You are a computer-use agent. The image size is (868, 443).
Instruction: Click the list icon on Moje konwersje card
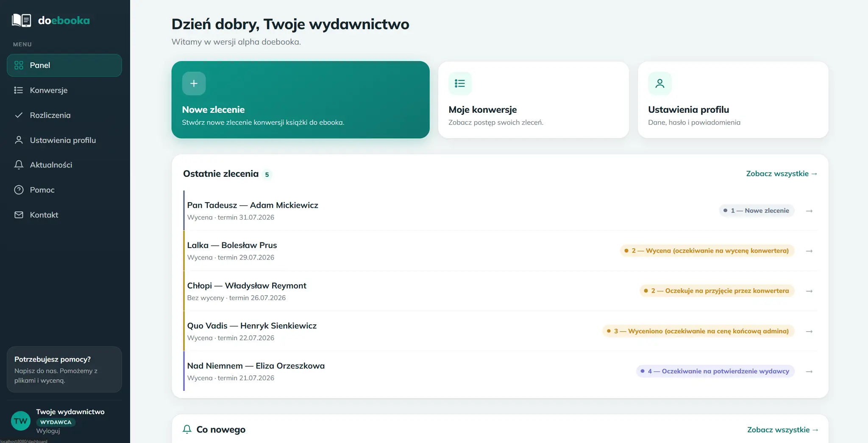[460, 84]
